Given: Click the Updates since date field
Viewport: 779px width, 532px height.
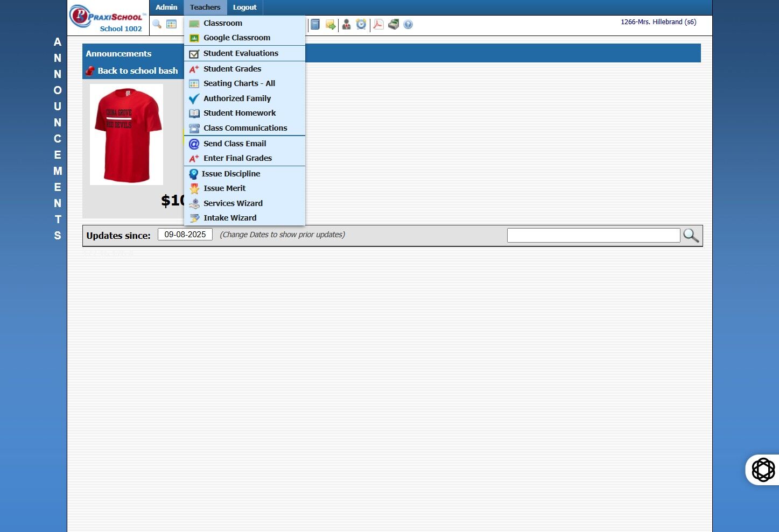Looking at the screenshot, I should click(185, 235).
